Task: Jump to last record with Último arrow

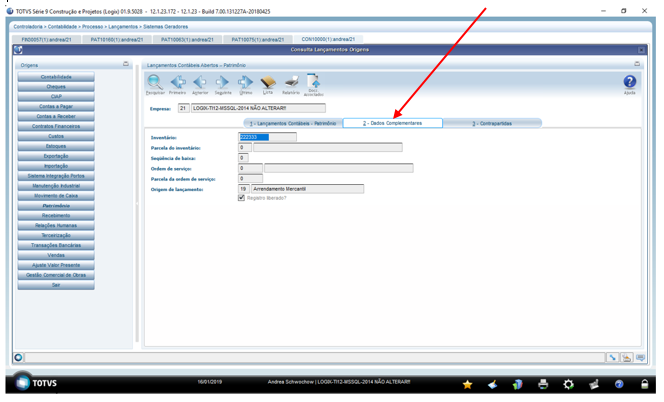Action: click(245, 82)
